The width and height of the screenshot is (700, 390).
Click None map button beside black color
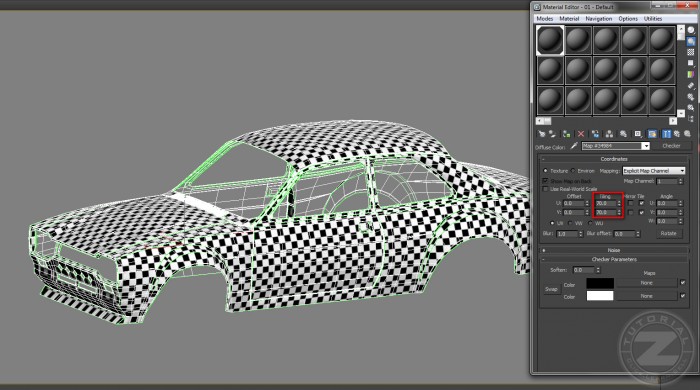click(646, 282)
